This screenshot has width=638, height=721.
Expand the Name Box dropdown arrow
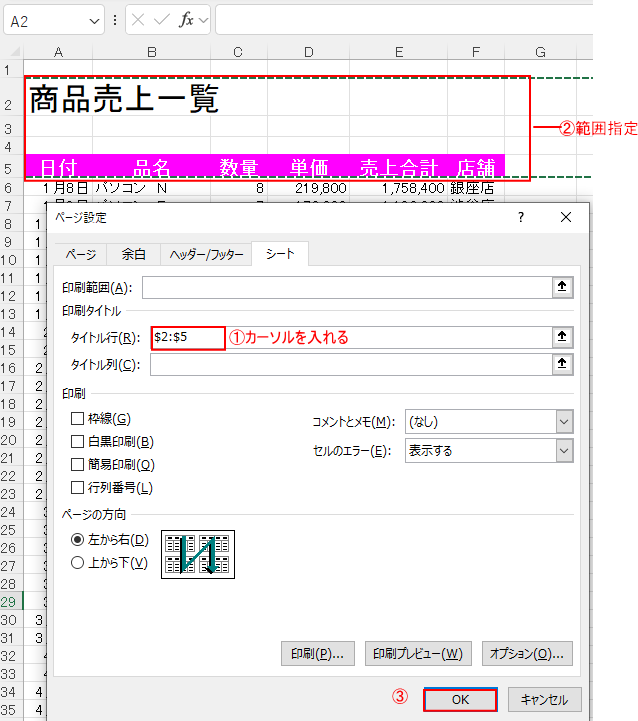pos(94,21)
